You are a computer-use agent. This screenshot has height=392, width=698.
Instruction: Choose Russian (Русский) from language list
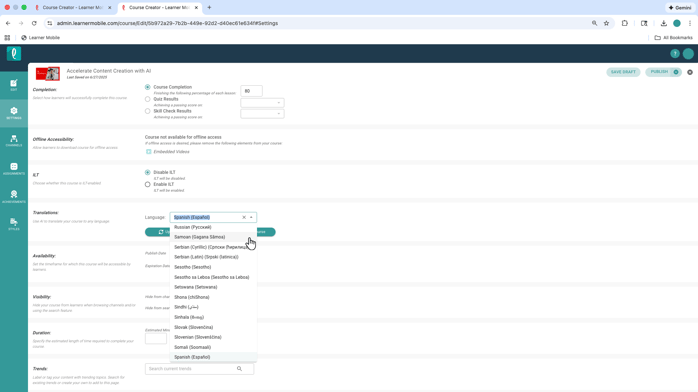(213, 227)
